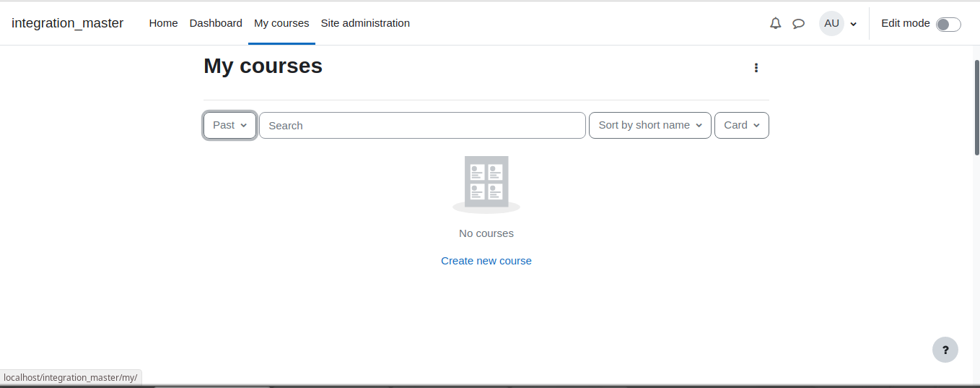Select the My courses tab
Screen dimensions: 980x388
point(281,23)
